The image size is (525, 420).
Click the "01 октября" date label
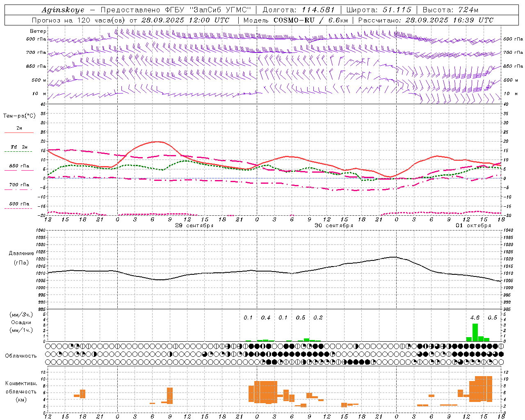tap(473, 226)
